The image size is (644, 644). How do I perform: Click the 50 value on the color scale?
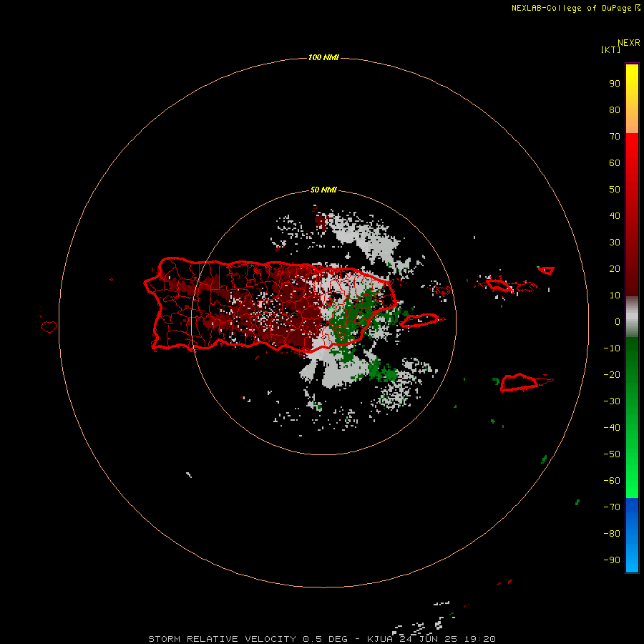tap(615, 190)
